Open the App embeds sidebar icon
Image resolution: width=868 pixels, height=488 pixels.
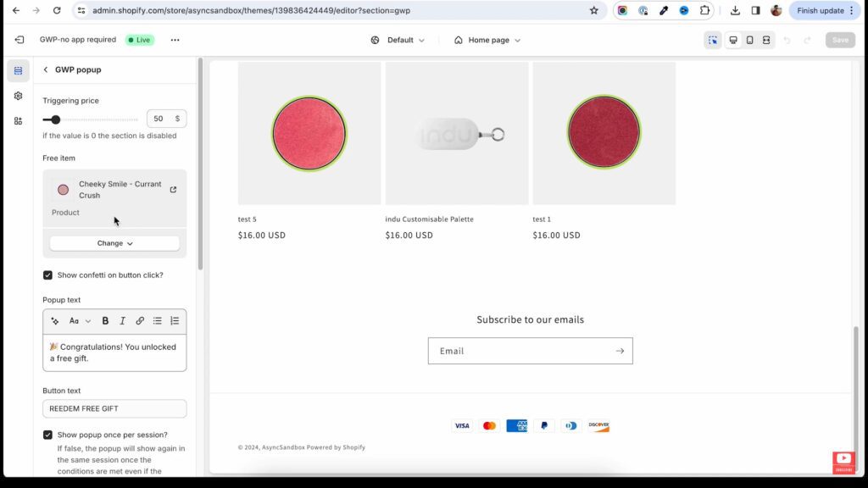pyautogui.click(x=18, y=121)
